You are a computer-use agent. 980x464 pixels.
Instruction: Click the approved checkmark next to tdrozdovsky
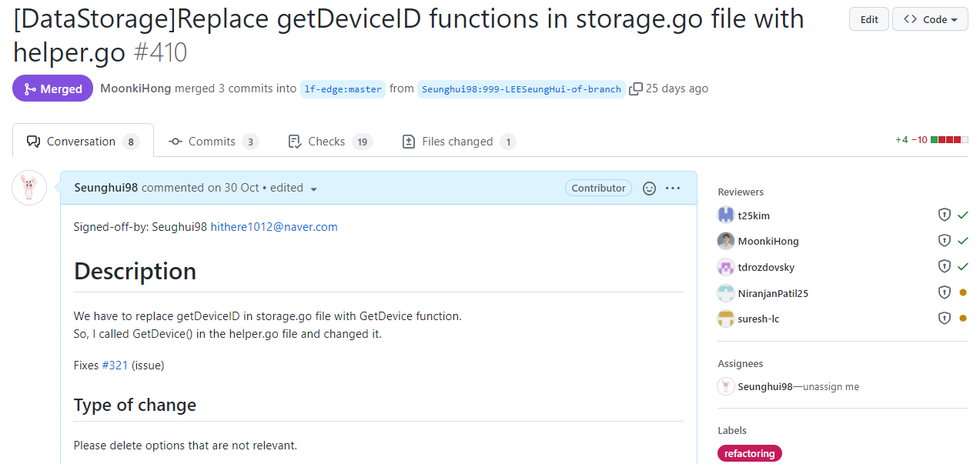(x=962, y=267)
